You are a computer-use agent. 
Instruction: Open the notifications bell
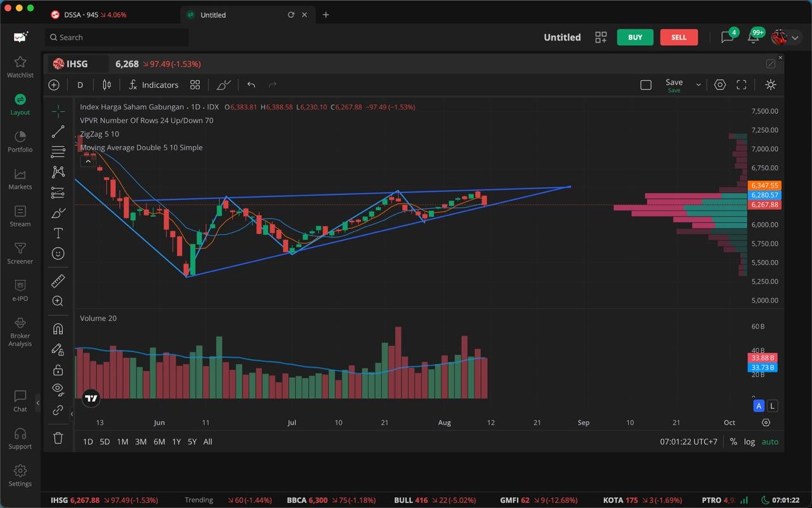tap(754, 37)
